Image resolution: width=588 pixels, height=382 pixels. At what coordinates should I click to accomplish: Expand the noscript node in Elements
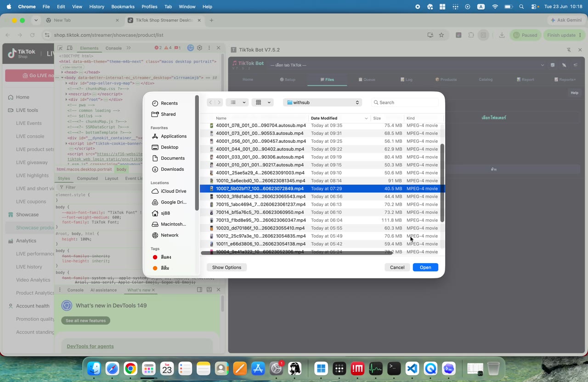click(x=67, y=94)
